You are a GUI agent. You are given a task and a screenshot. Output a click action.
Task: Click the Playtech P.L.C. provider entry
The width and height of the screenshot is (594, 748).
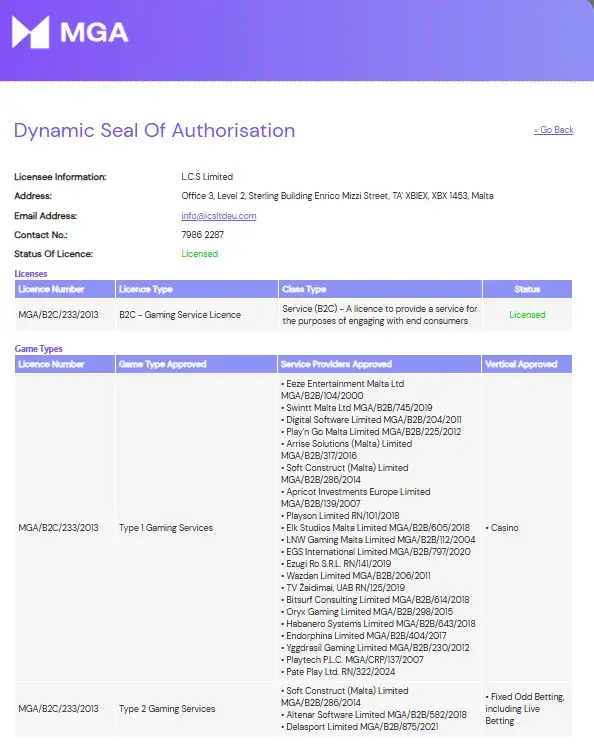pyautogui.click(x=352, y=660)
